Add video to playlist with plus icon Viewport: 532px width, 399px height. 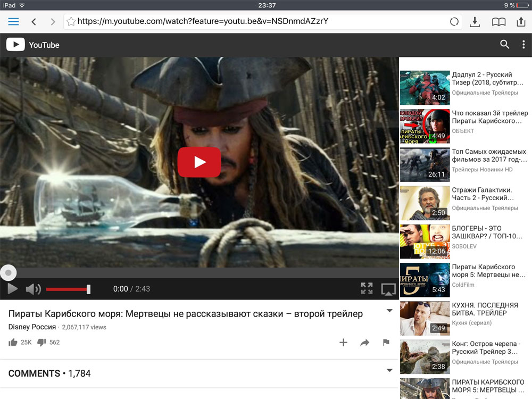click(x=343, y=342)
